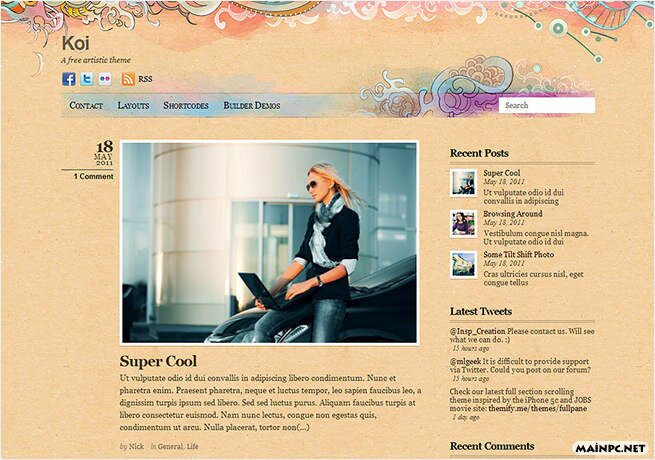Click the '1 day ago' tweet timestamp
Image resolution: width=655 pixels, height=460 pixels.
coord(466,417)
